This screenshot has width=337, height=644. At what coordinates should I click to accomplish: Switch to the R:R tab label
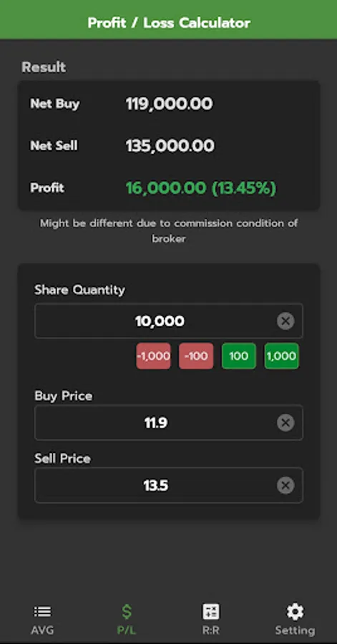(x=211, y=630)
